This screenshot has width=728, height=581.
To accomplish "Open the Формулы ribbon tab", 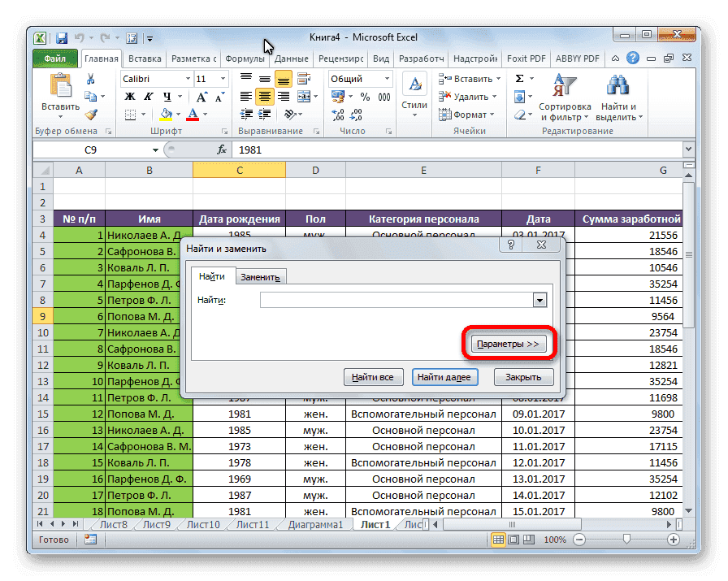I will point(244,58).
